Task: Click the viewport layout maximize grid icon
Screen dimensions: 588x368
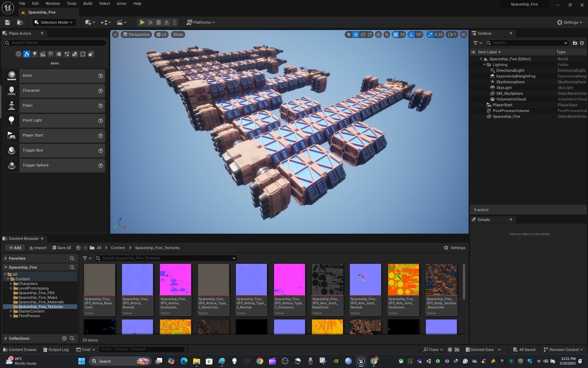Action: (464, 34)
